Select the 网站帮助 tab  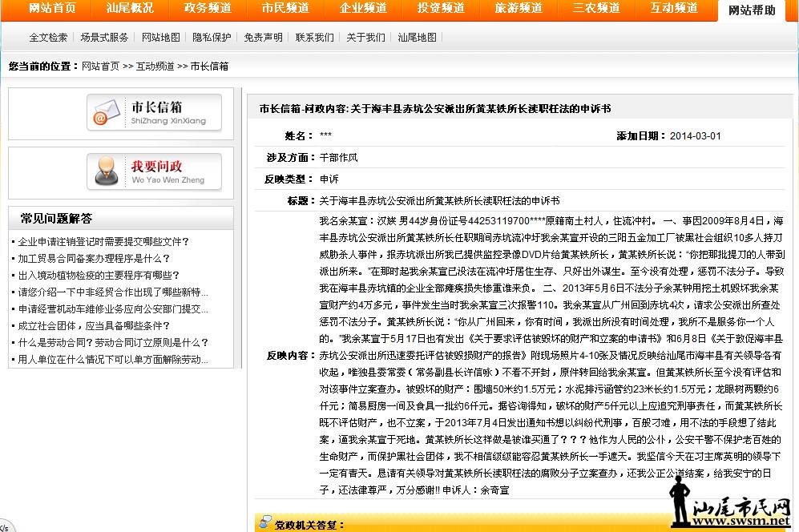click(x=752, y=10)
